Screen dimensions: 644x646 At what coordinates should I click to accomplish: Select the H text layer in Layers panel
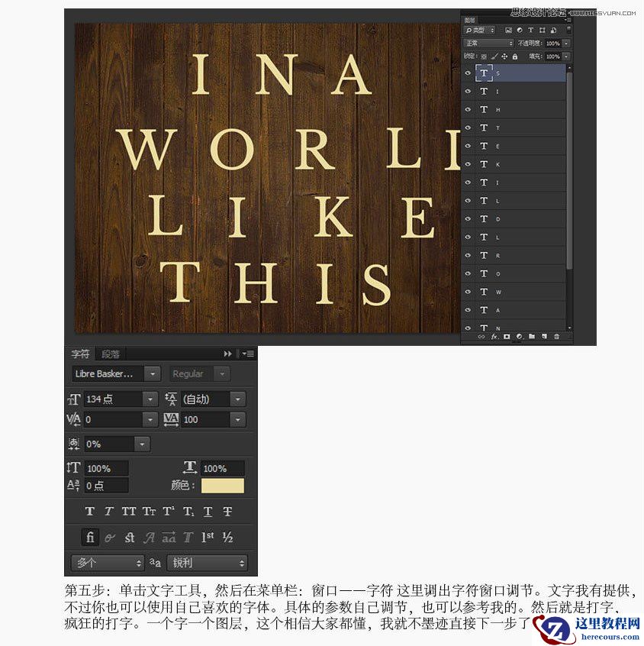click(519, 109)
